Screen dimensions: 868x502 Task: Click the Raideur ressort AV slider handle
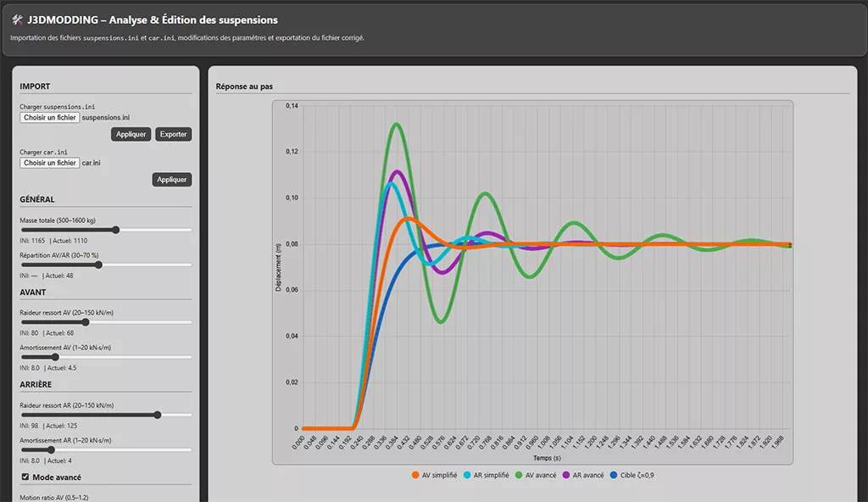[x=86, y=322]
